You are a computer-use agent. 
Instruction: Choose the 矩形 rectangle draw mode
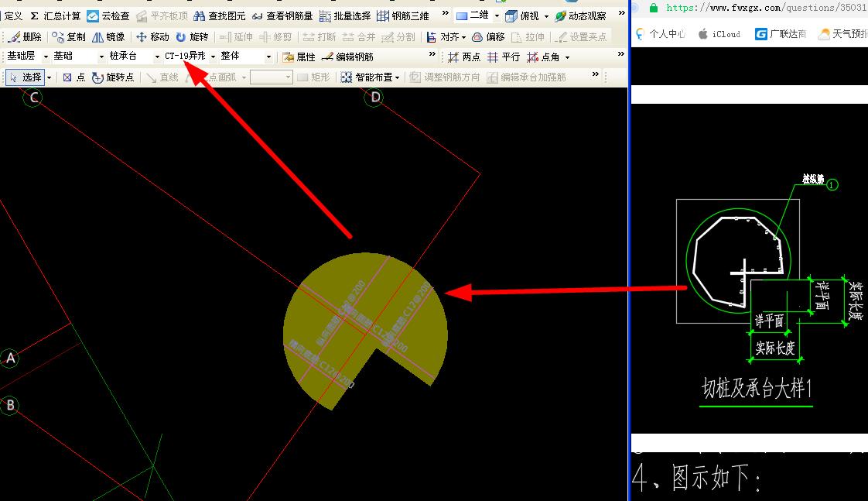[313, 77]
